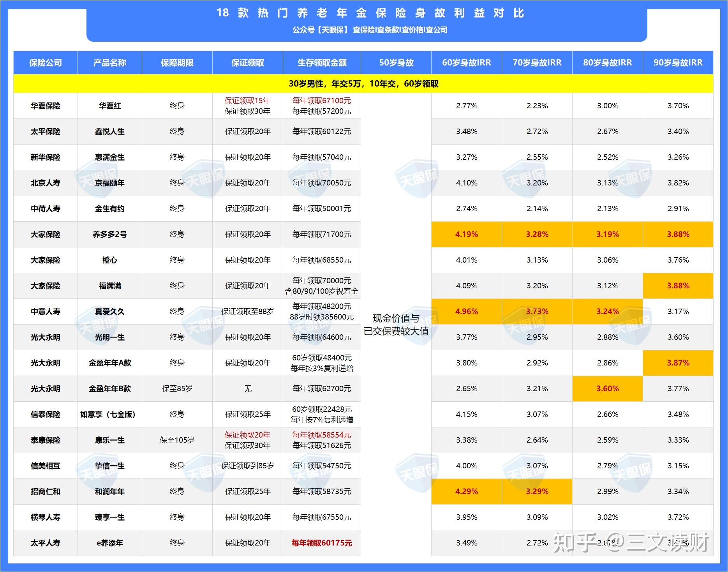Click the highlighted 4.19% cell
The image size is (728, 572).
(467, 235)
